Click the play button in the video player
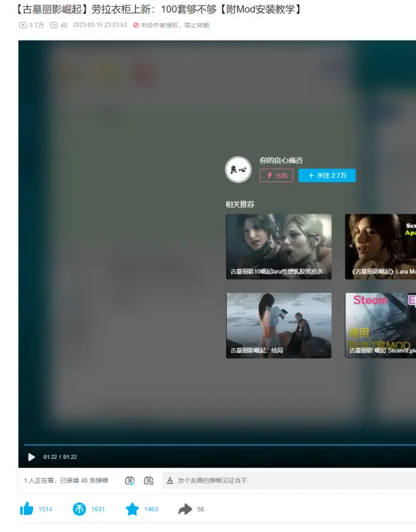Viewport: 416px width, 532px height. coord(32,457)
